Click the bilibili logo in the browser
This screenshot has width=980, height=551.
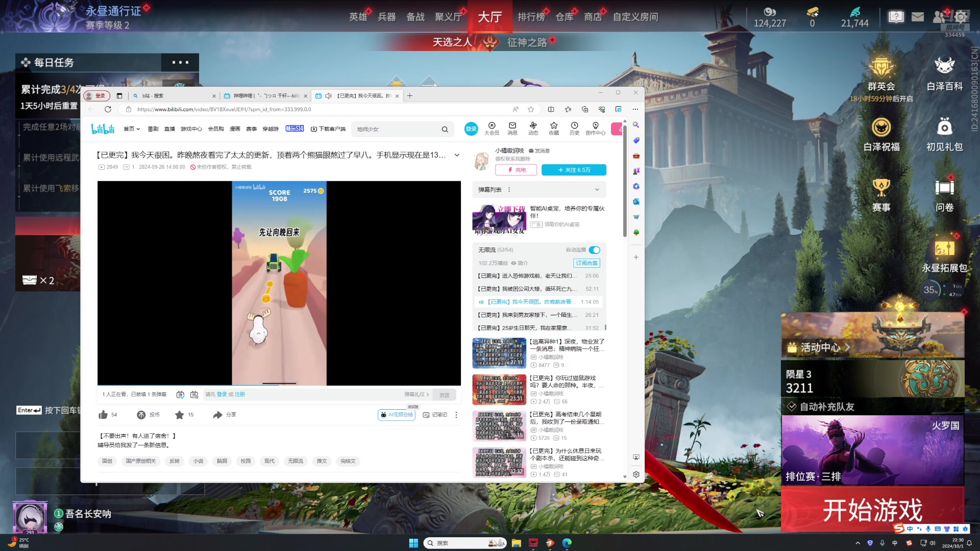coord(103,129)
